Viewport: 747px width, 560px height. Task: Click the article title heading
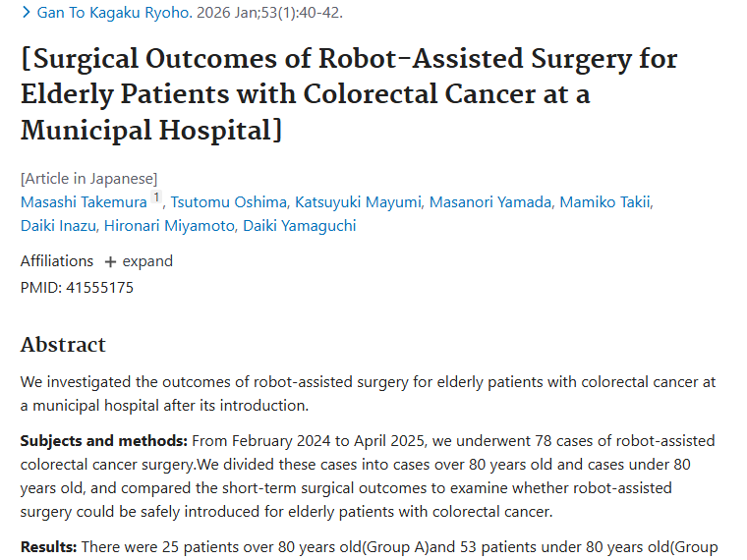[349, 94]
